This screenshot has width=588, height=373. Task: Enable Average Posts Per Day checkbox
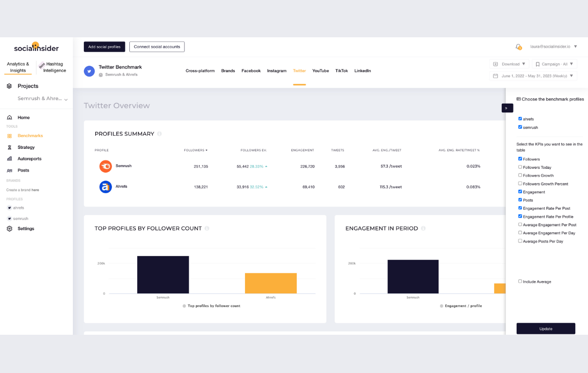tap(520, 241)
